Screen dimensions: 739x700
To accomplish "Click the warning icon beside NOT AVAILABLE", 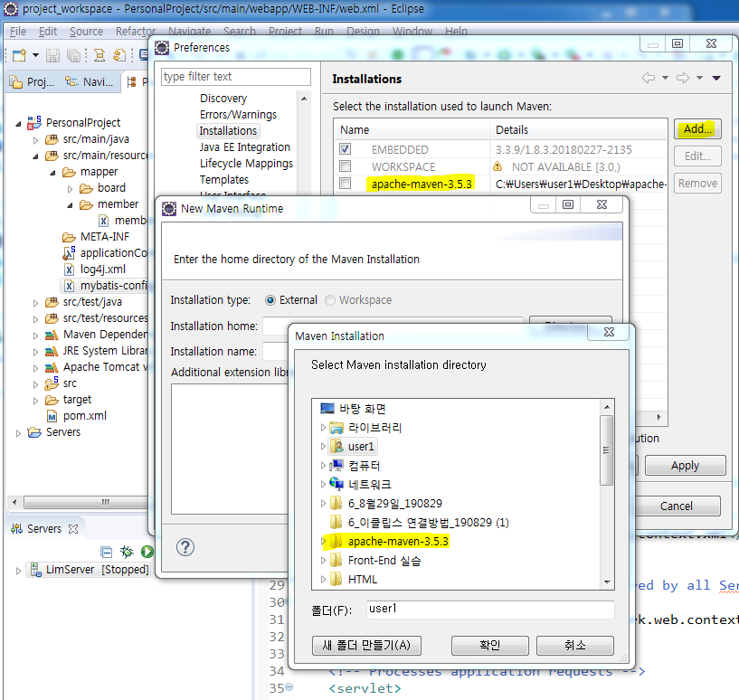I will click(497, 166).
